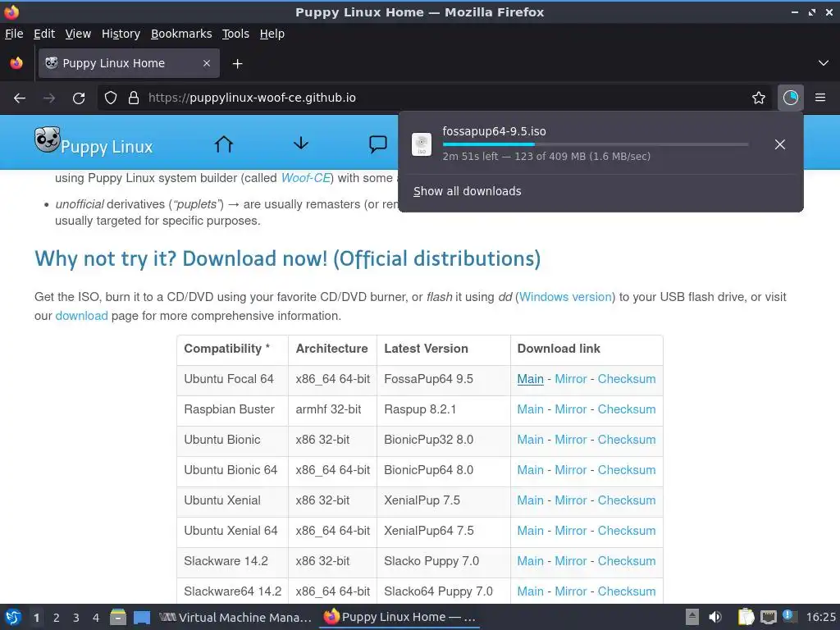
Task: Click the armhf 32-bit architecture cell
Action: 333,410
